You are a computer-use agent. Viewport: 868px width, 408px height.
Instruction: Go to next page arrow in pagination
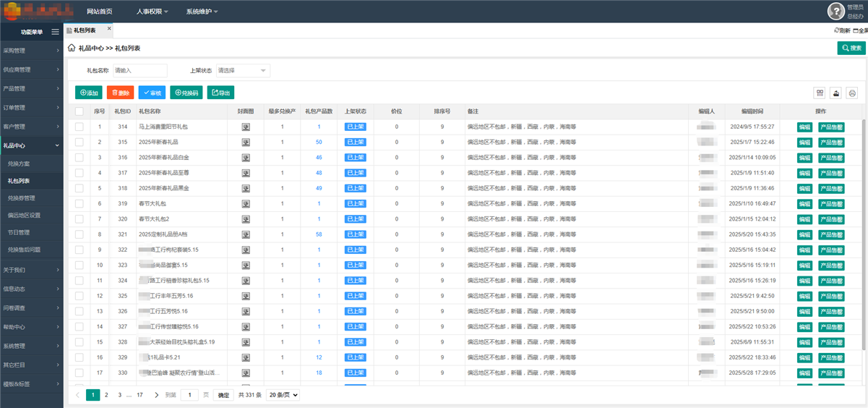pos(157,395)
